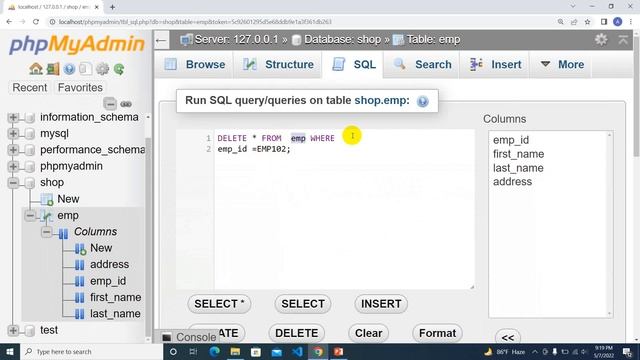Click Table: emp breadcrumb link
The image size is (640, 360).
[x=433, y=40]
